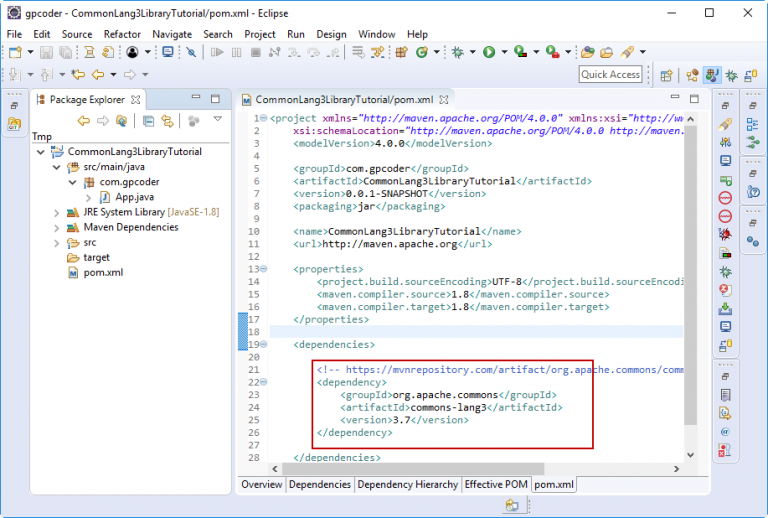Run the project with green play icon

[489, 52]
